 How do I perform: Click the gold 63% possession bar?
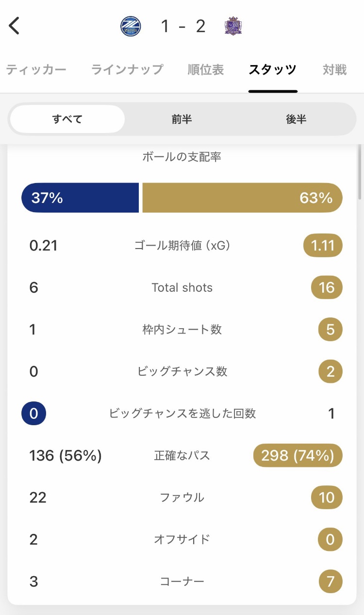[242, 198]
